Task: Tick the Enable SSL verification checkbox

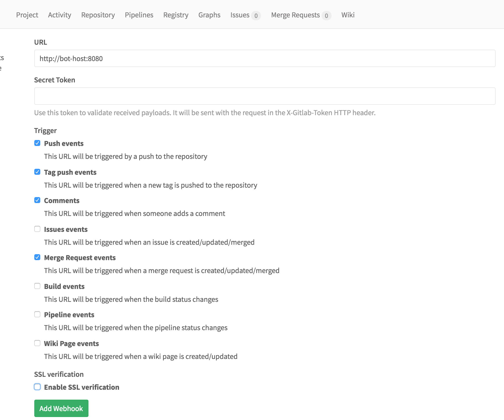Action: [x=37, y=387]
